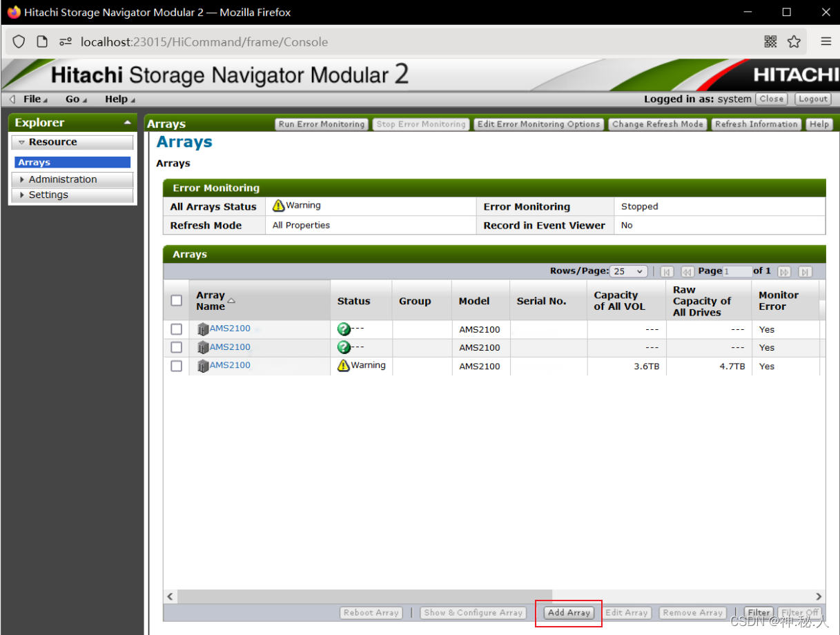Go to previous page of Arrays table
This screenshot has height=635, width=840.
coord(687,272)
